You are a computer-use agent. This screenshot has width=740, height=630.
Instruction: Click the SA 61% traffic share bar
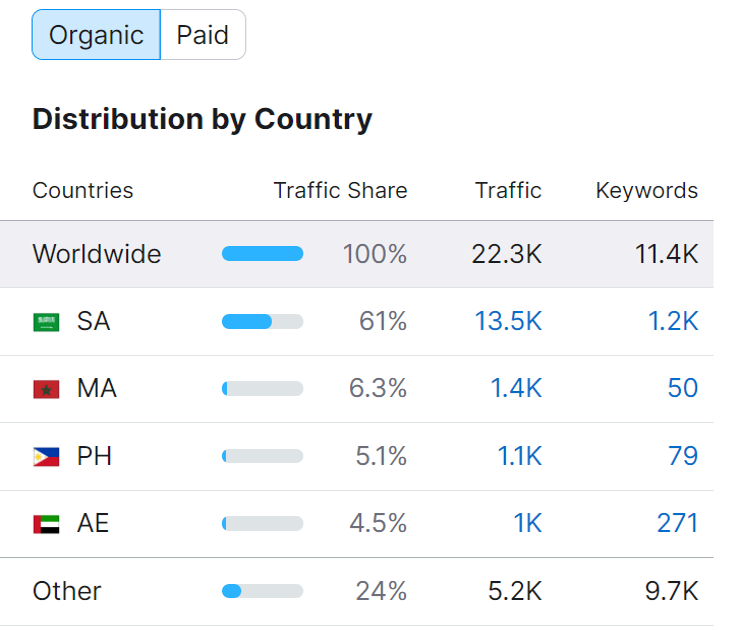(x=262, y=321)
